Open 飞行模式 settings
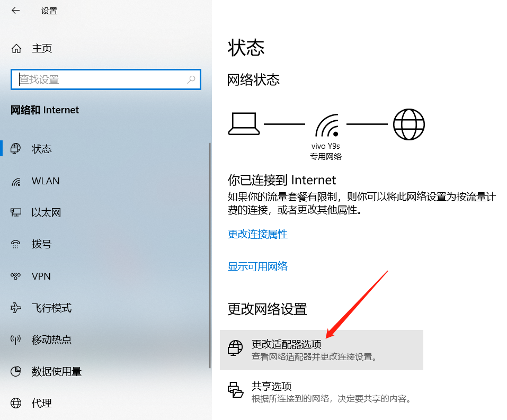This screenshot has width=507, height=420. pos(105,308)
